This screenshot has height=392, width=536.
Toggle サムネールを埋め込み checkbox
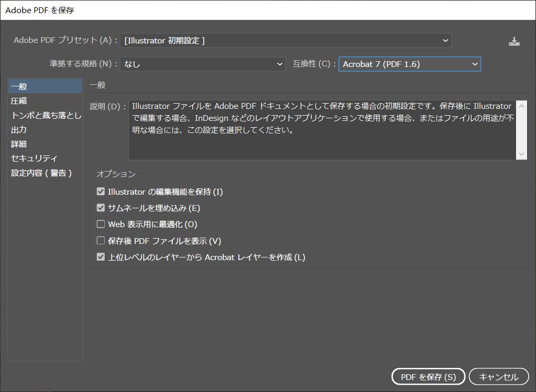pos(101,208)
